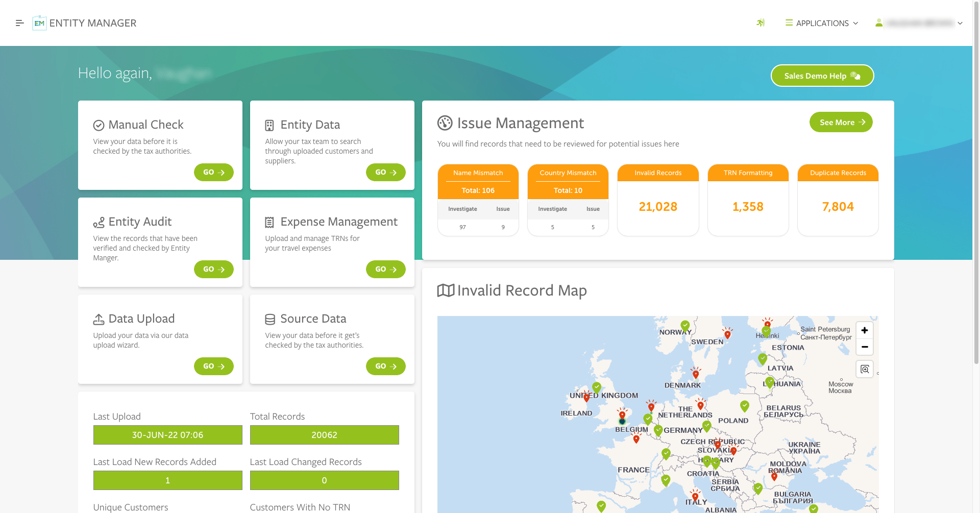Click the map search-area icon
Image resolution: width=980 pixels, height=513 pixels.
point(865,369)
